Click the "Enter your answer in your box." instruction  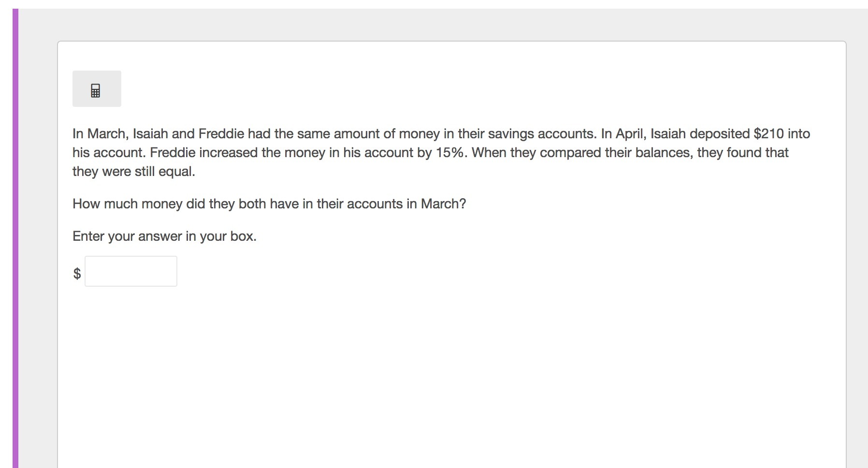point(164,236)
